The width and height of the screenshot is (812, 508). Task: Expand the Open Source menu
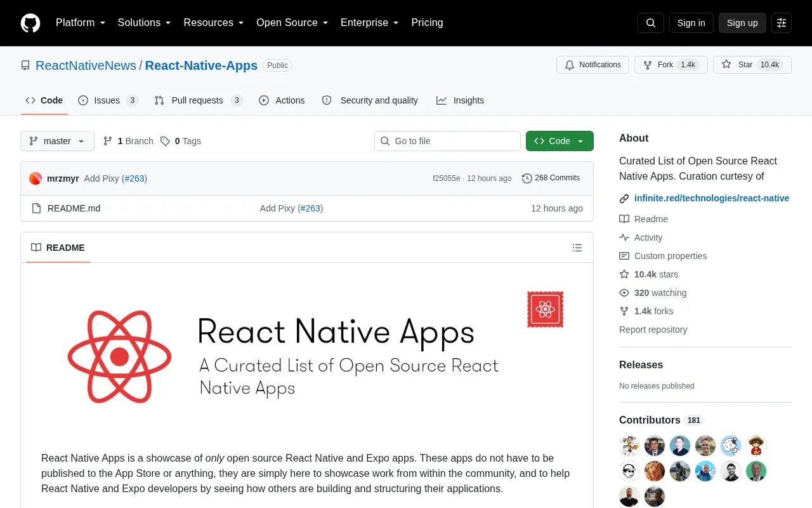tap(292, 23)
